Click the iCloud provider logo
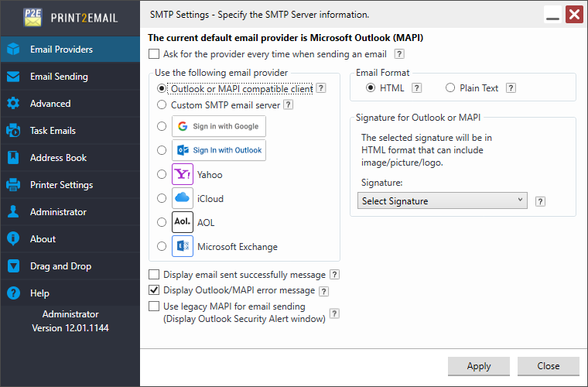The height and width of the screenshot is (387, 588). pyautogui.click(x=183, y=198)
